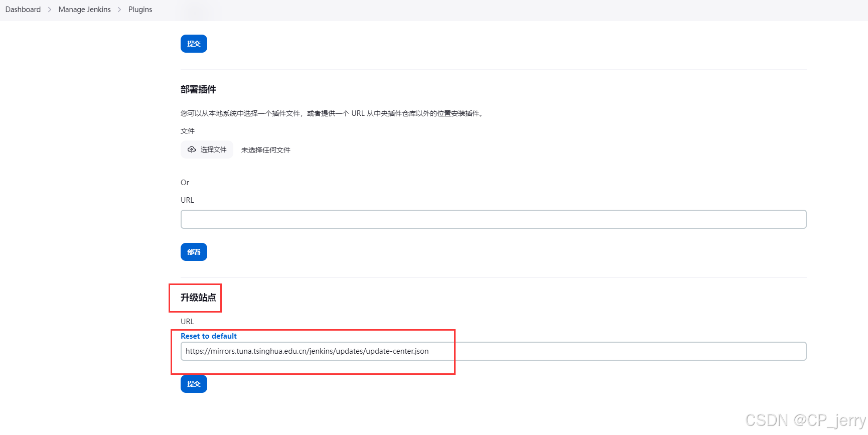Screen dimensions: 868x435
Task: Click the 未选择任何文件 status text
Action: point(265,150)
